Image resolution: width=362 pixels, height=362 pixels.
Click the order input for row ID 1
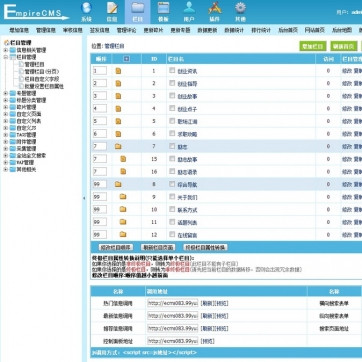pyautogui.click(x=100, y=71)
